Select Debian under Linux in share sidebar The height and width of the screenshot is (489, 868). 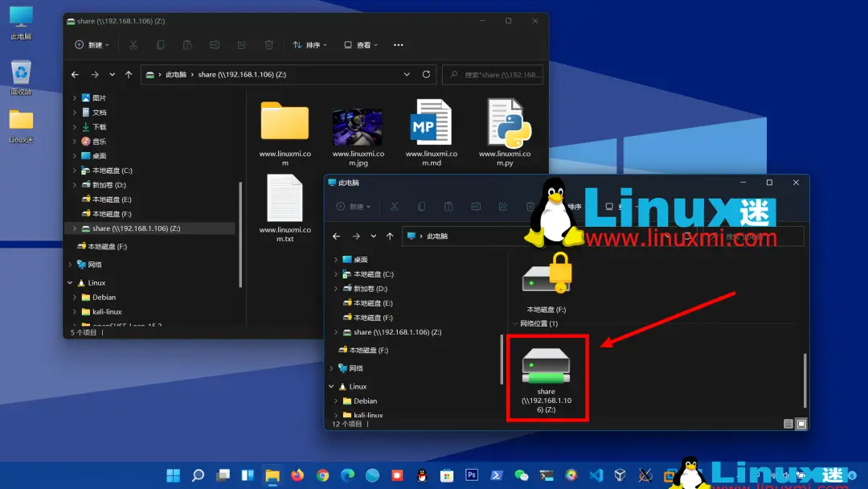[104, 298]
